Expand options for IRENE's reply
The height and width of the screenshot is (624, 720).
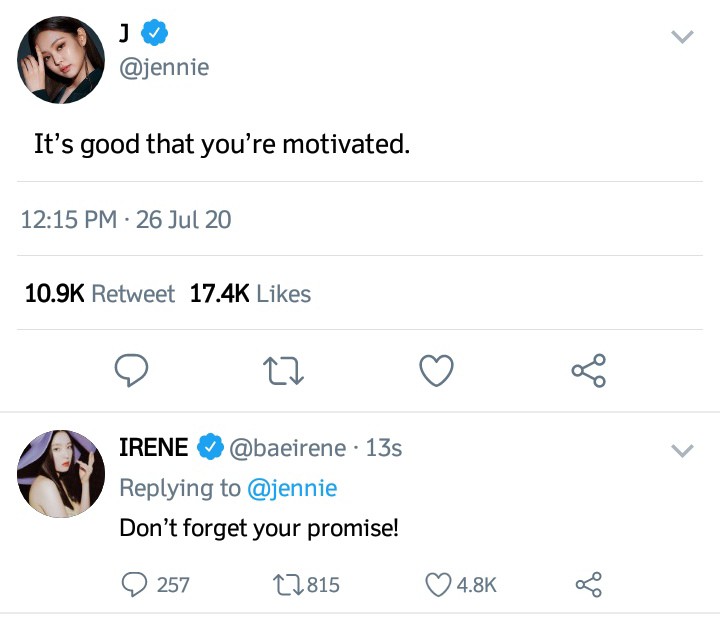click(x=681, y=451)
